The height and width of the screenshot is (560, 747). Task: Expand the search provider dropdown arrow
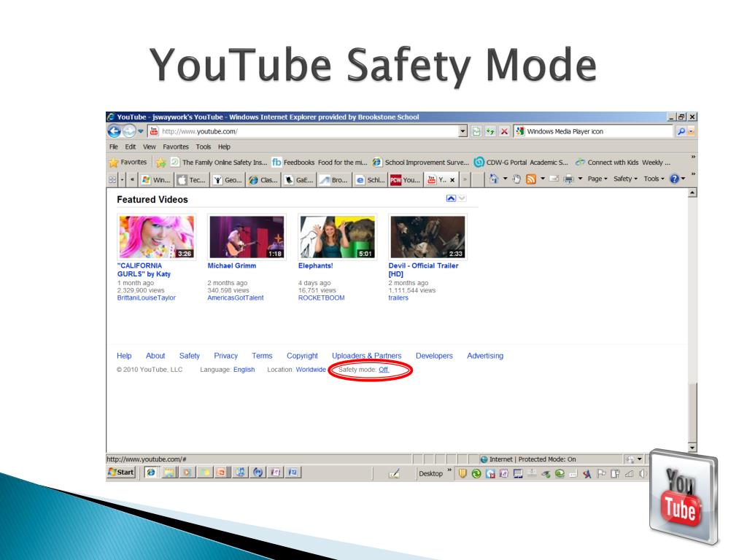(692, 131)
